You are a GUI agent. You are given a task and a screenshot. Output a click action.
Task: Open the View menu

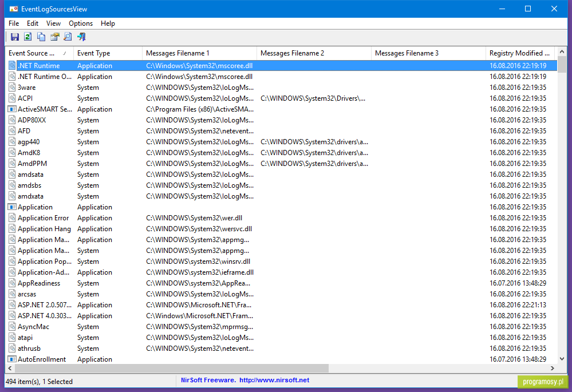coord(53,23)
